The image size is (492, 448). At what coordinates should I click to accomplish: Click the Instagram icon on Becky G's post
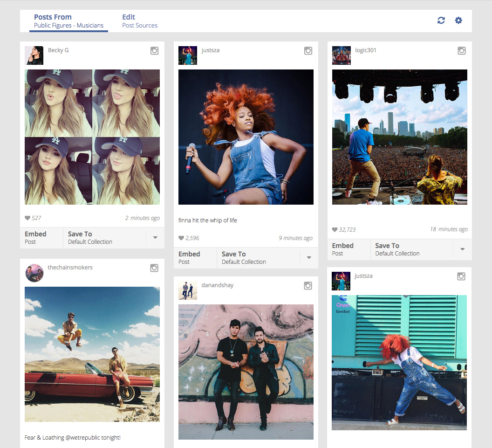[154, 50]
